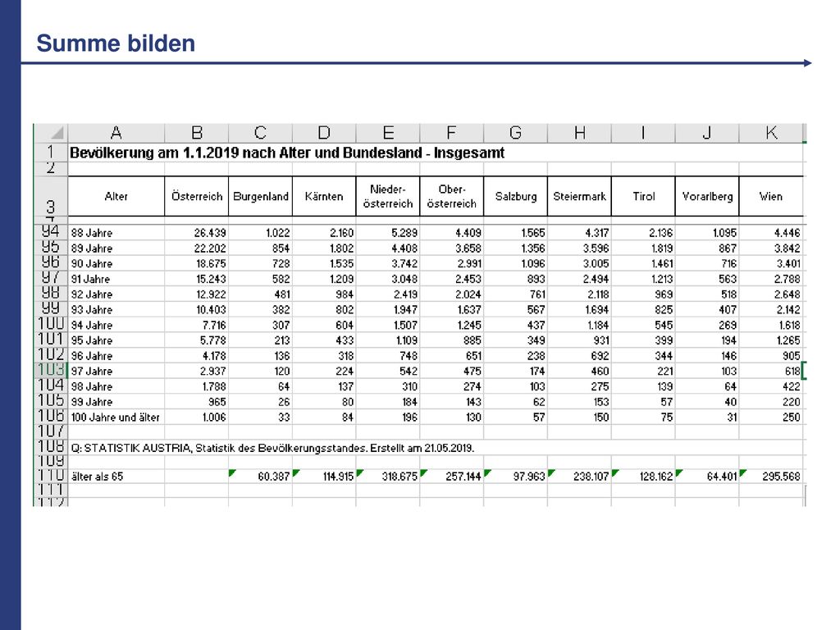This screenshot has height=630, width=840.
Task: Select column C header
Action: pos(260,133)
